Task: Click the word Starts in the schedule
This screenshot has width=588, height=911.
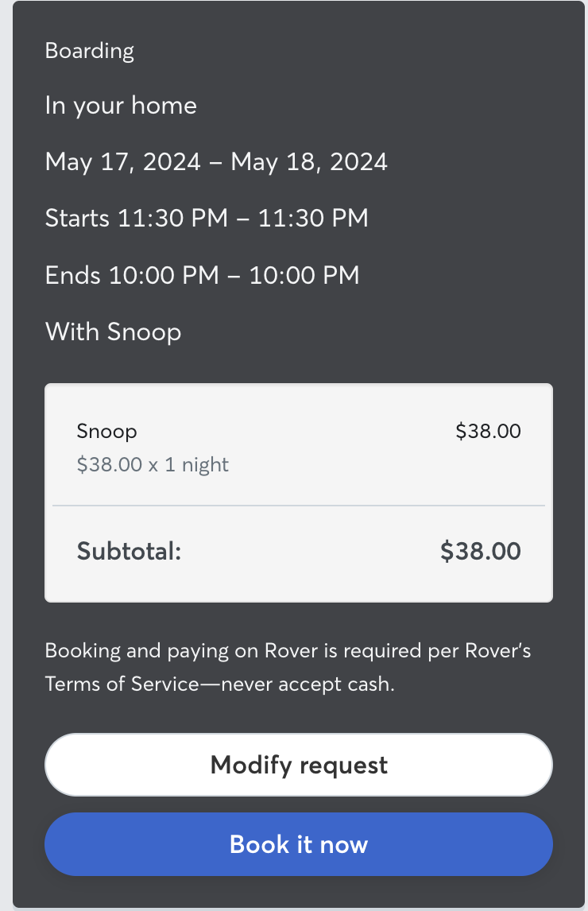Action: 78,218
